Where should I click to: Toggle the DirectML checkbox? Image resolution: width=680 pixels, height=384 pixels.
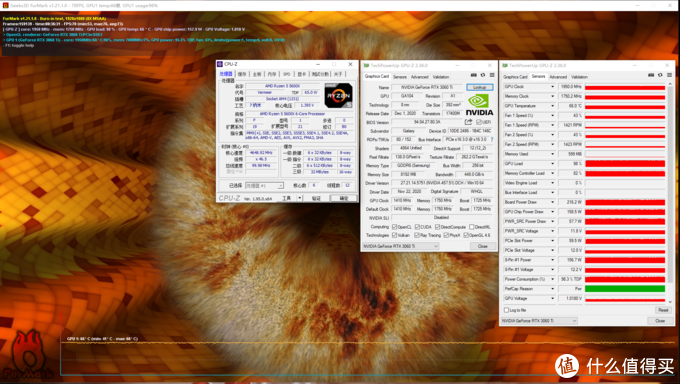[x=471, y=227]
